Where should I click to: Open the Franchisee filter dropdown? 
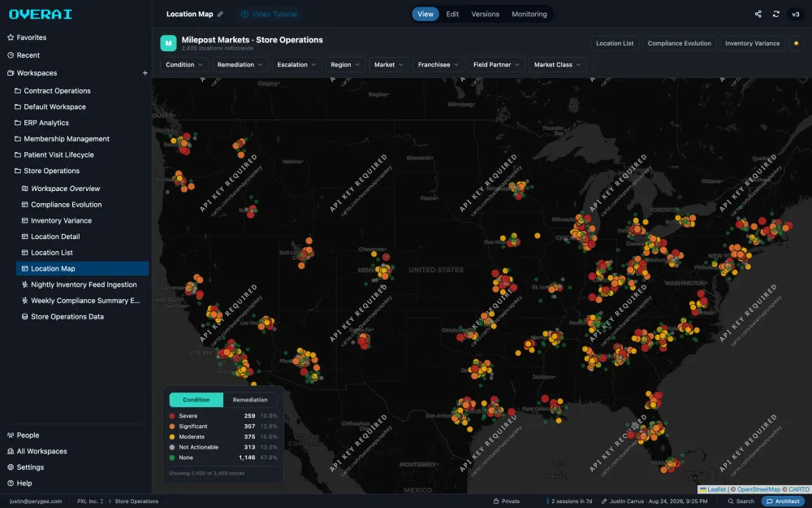pos(438,65)
